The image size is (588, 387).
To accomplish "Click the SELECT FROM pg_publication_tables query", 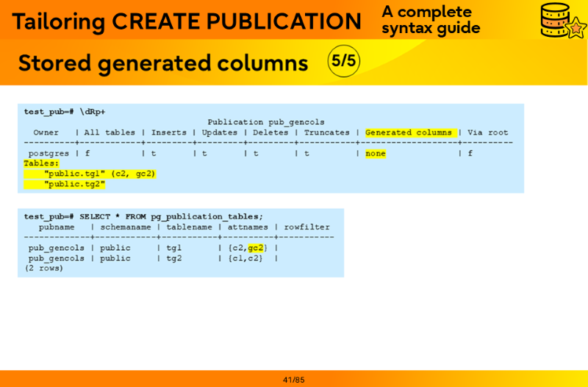I will tap(143, 216).
